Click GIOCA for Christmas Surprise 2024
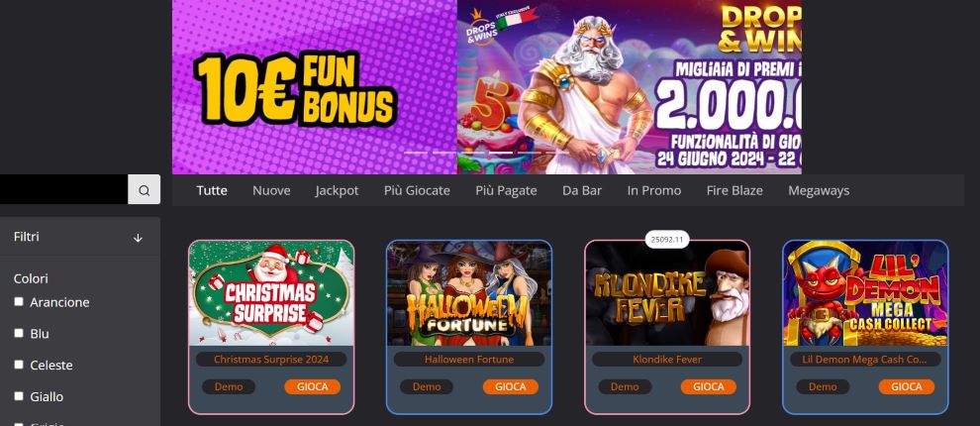Viewport: 980px width, 426px height. [x=313, y=386]
